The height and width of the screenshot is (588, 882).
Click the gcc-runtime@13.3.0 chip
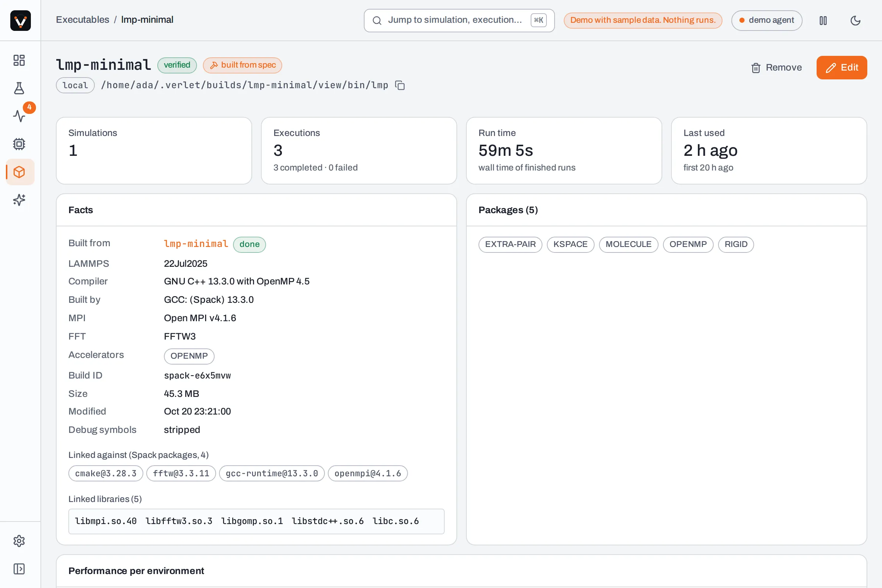pos(272,474)
